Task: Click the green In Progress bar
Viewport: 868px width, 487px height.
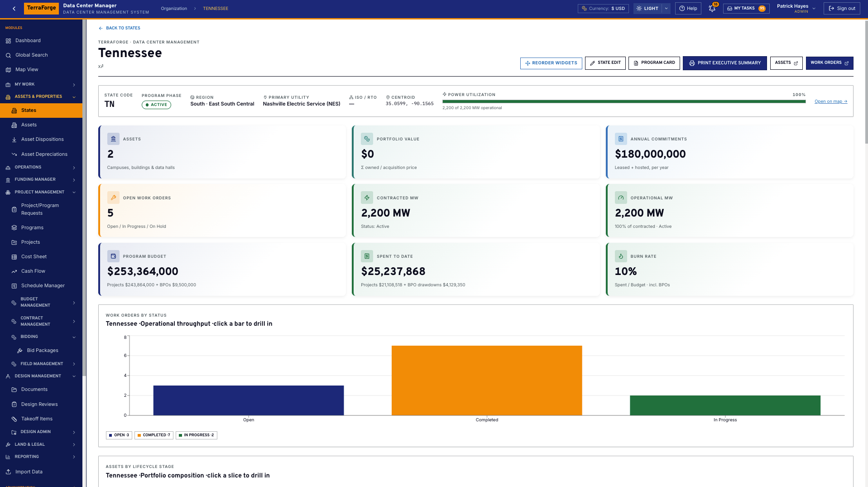Action: (x=725, y=405)
